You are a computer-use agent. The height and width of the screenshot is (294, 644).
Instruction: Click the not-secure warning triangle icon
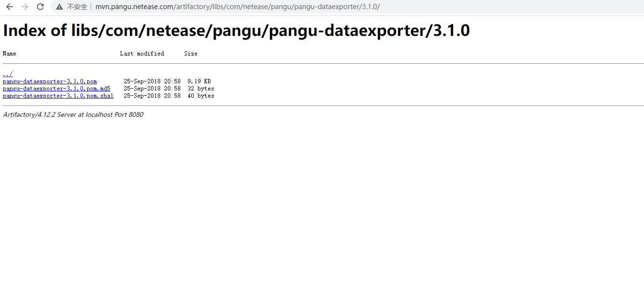[59, 7]
